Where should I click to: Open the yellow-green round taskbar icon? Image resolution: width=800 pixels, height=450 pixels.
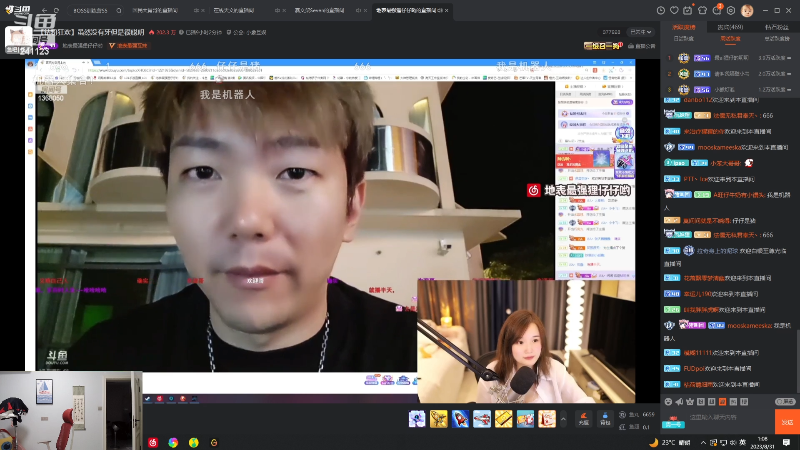point(194,442)
